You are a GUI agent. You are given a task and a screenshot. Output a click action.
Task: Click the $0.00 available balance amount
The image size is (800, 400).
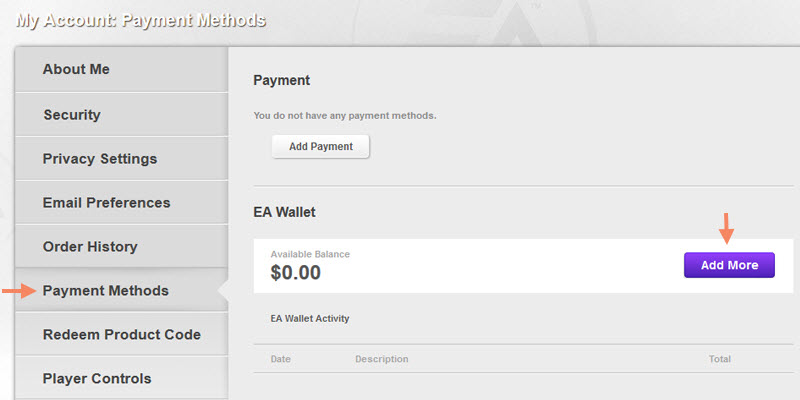296,272
